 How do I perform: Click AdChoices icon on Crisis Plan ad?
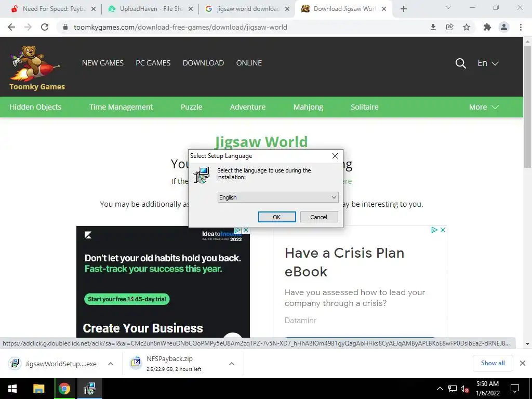pyautogui.click(x=434, y=230)
